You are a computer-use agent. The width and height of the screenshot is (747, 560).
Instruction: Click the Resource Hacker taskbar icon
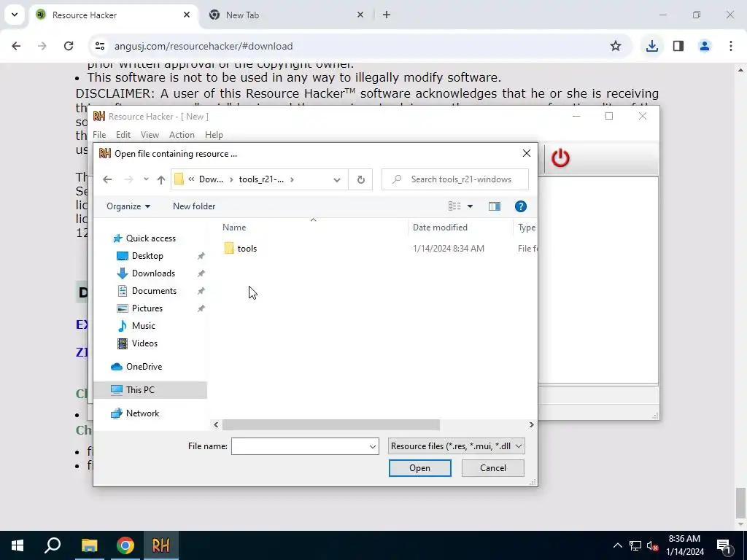point(161,545)
